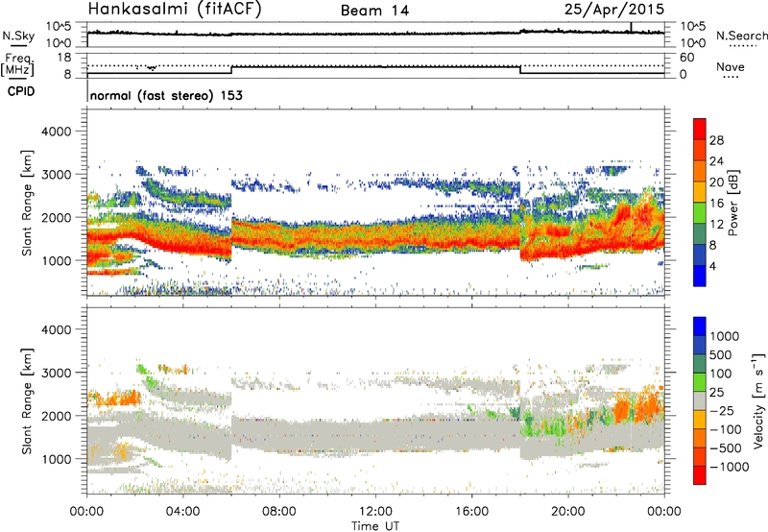Click the '1000' velocity colorbar tick label
The image size is (768, 532).
pyautogui.click(x=725, y=336)
